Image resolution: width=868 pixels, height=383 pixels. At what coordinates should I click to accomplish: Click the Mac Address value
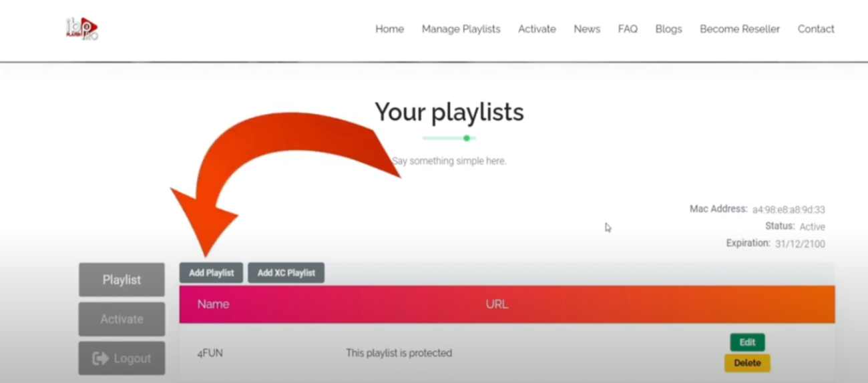789,210
